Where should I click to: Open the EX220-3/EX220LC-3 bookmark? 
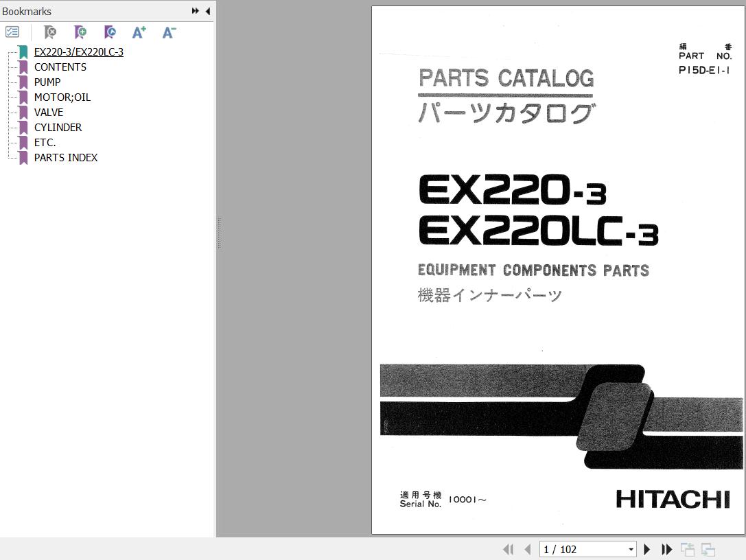78,52
